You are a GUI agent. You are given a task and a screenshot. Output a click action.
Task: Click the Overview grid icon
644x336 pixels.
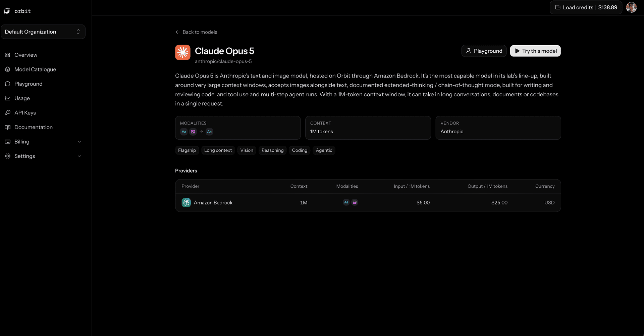click(8, 55)
